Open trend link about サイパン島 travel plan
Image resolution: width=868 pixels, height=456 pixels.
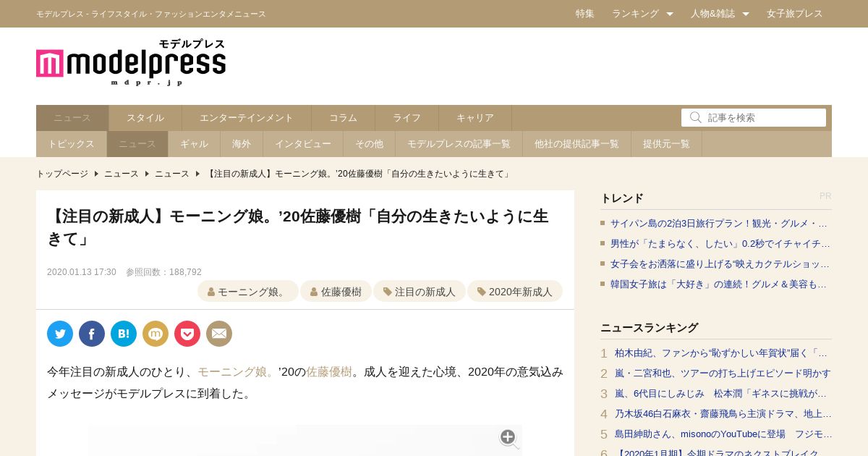(720, 224)
